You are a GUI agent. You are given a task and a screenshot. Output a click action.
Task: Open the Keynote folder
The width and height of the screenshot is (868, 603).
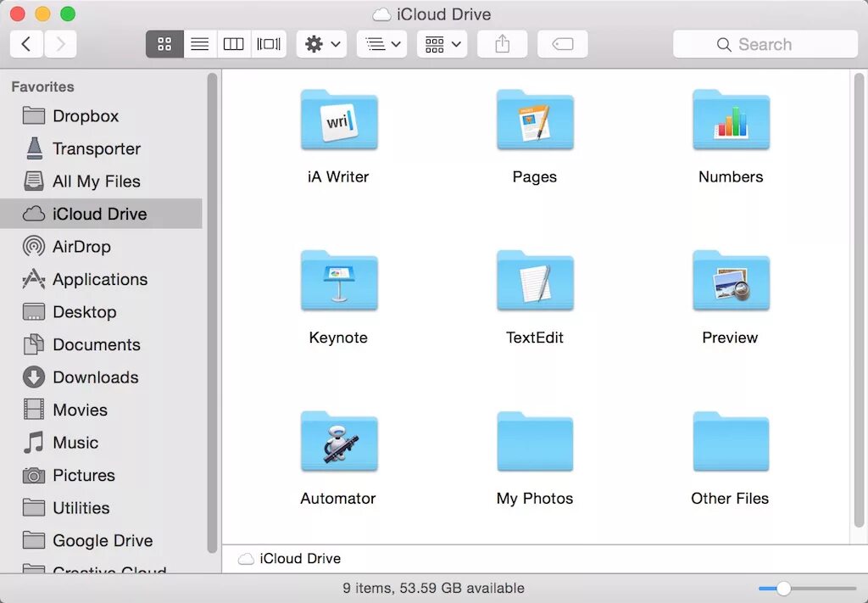339,281
